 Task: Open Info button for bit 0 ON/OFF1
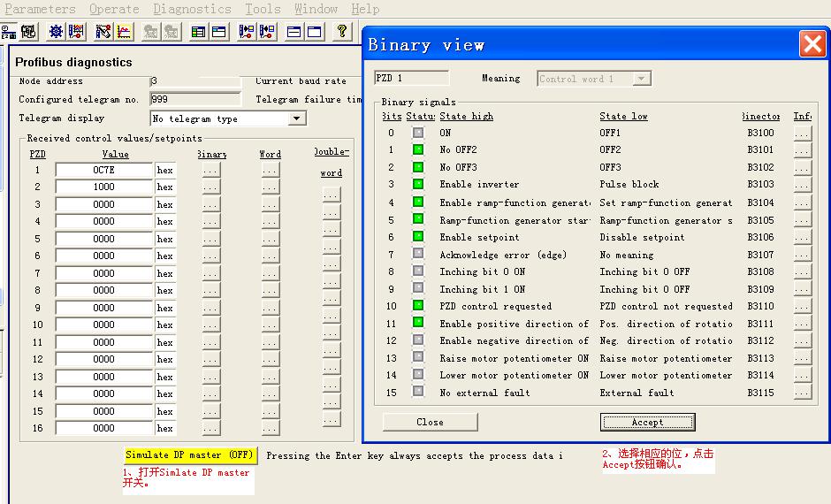point(802,134)
